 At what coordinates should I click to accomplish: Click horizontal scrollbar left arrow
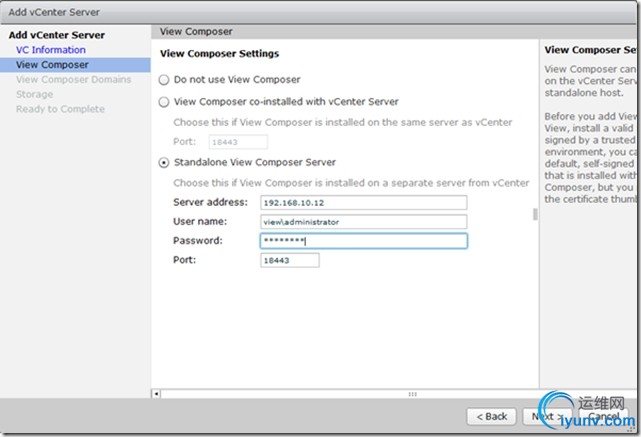pos(156,394)
